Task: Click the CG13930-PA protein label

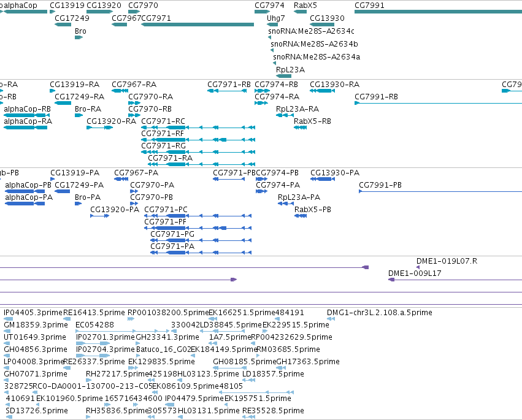Action: (336, 173)
